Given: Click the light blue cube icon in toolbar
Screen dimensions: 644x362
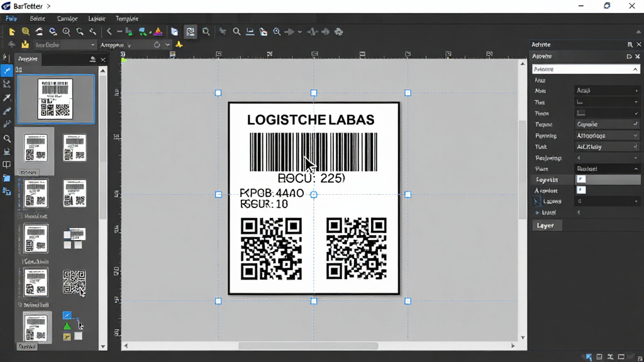Looking at the screenshot, I should (175, 31).
